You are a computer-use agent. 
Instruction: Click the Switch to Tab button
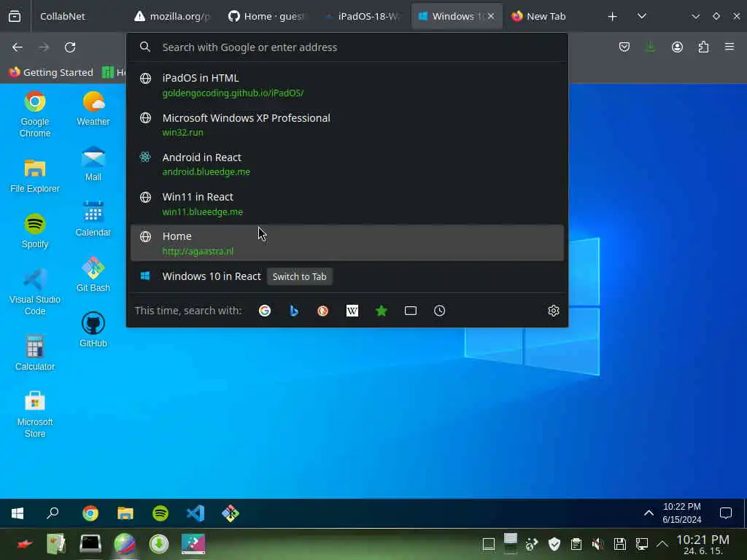[300, 276]
